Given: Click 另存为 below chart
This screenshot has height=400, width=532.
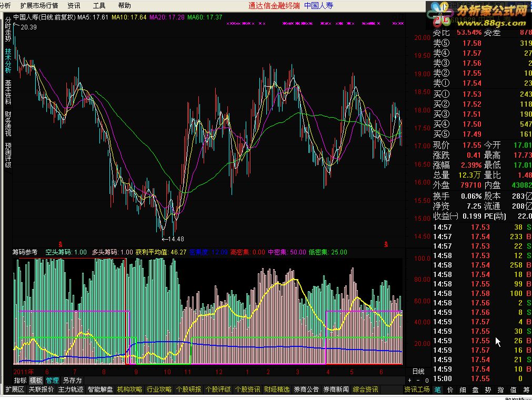Looking at the screenshot, I should pos(72,381).
